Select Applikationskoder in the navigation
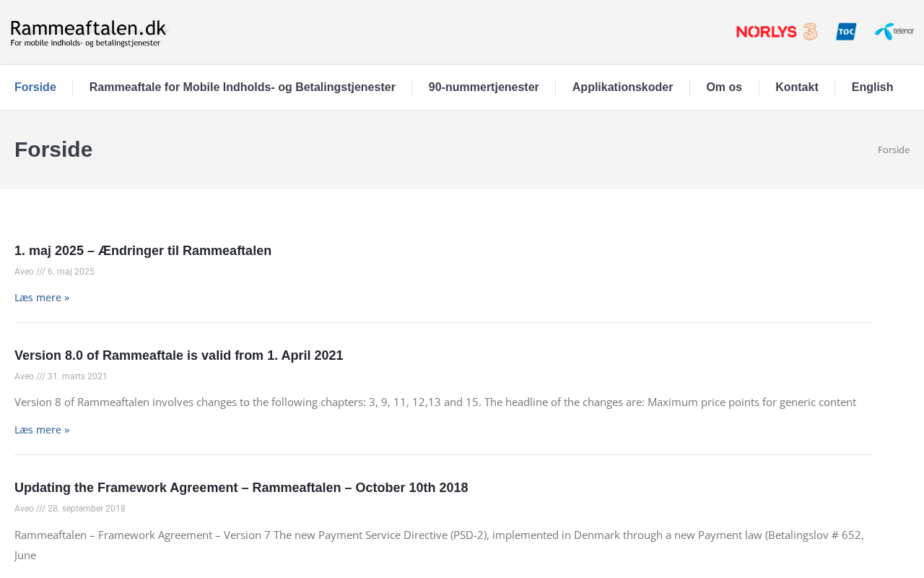The width and height of the screenshot is (924, 578). click(622, 87)
